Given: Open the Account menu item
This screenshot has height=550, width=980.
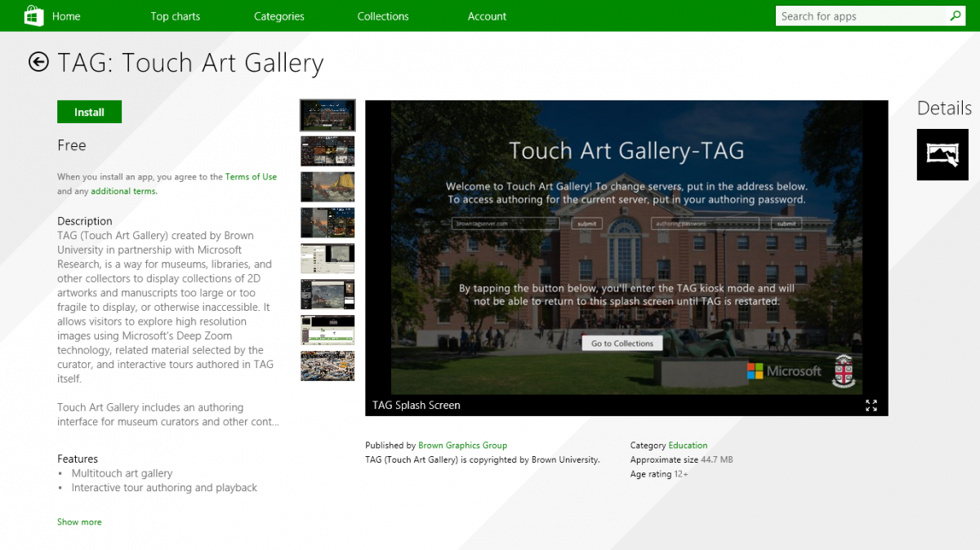Looking at the screenshot, I should 488,16.
